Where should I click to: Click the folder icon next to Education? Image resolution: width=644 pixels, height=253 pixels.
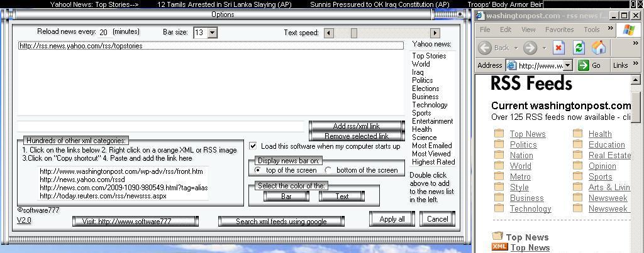pos(577,144)
